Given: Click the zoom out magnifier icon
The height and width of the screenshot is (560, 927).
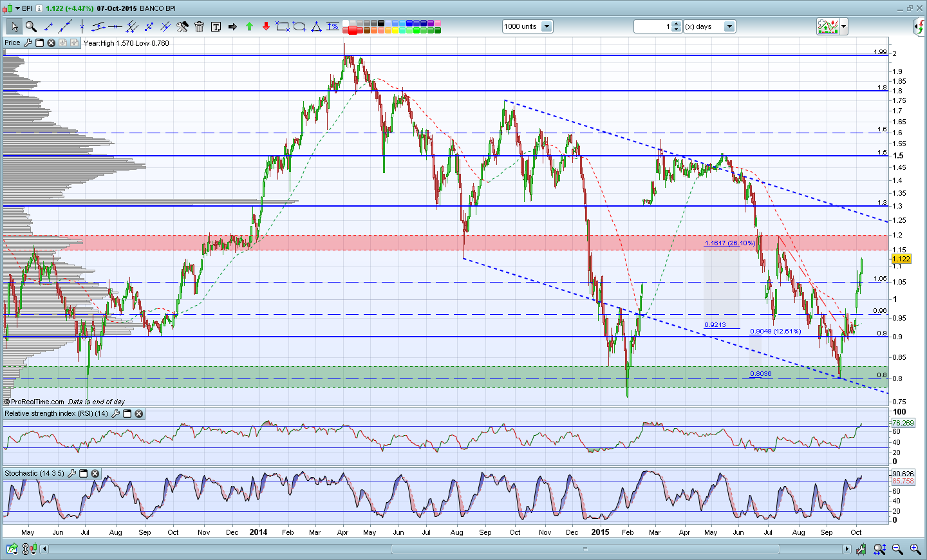Looking at the screenshot, I should click(x=897, y=549).
